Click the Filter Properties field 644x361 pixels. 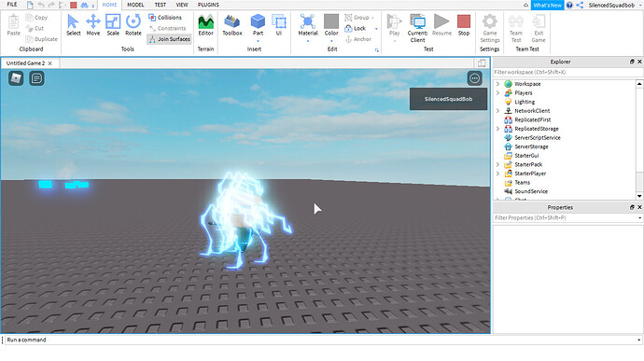pos(568,217)
